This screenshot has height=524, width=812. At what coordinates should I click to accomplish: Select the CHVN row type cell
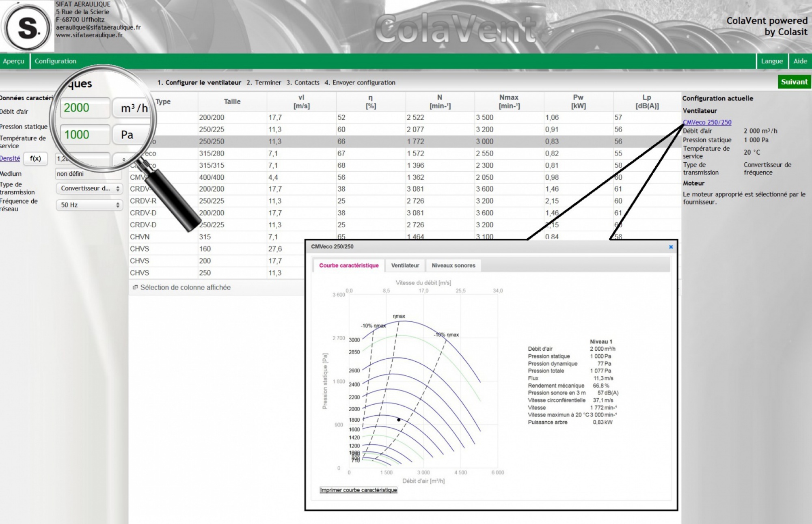tap(163, 237)
